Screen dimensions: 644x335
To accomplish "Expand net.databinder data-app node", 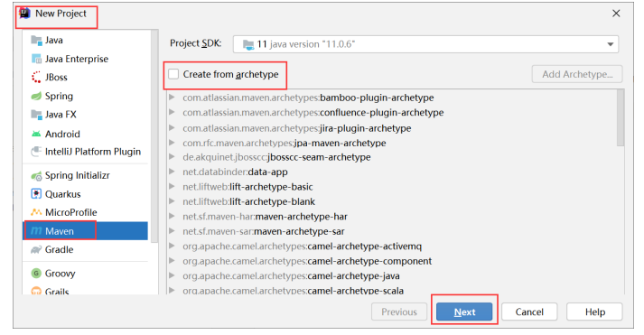I will pos(173,172).
